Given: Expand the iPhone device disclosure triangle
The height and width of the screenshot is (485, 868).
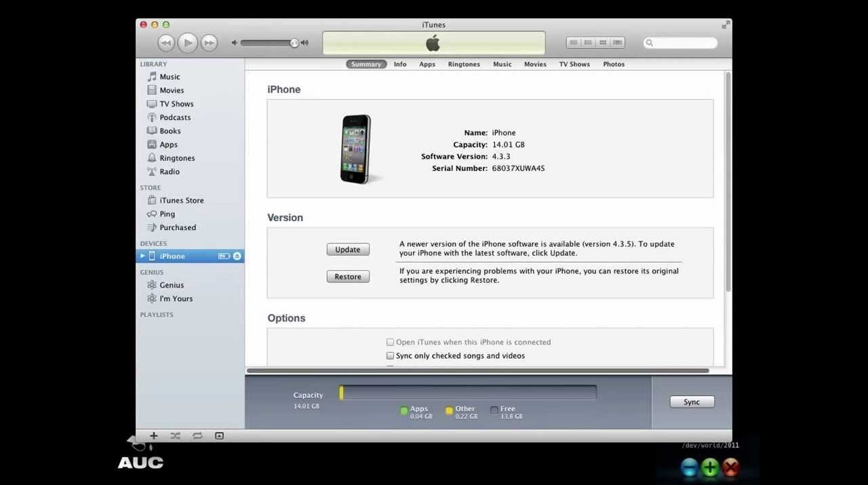Looking at the screenshot, I should point(142,256).
